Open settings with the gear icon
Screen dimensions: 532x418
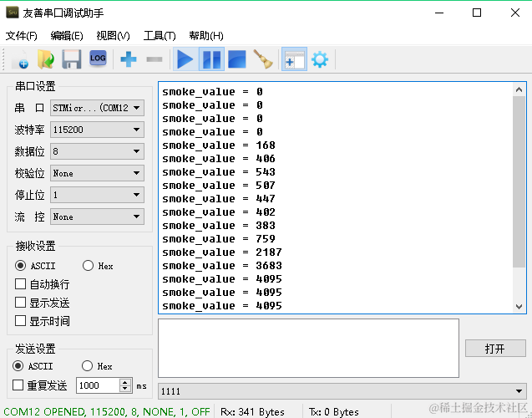(320, 59)
